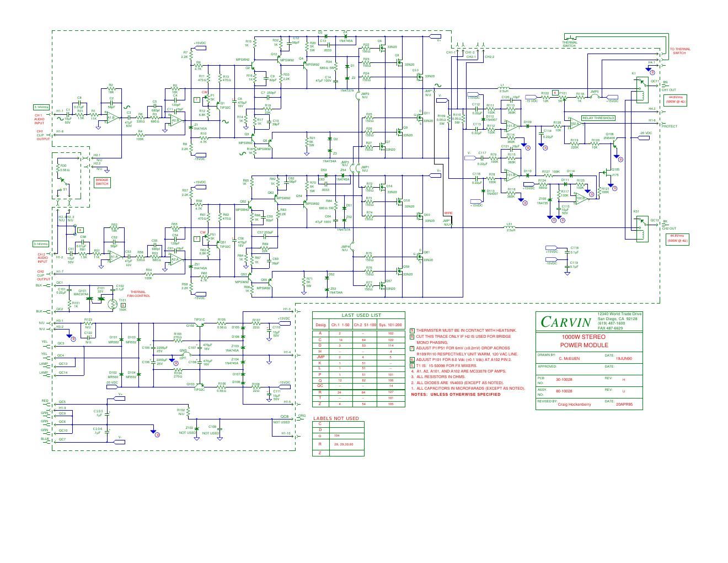Click the 'RELAY THRESHOLD' boxed label
This screenshot has height=563, width=728.
598,118
